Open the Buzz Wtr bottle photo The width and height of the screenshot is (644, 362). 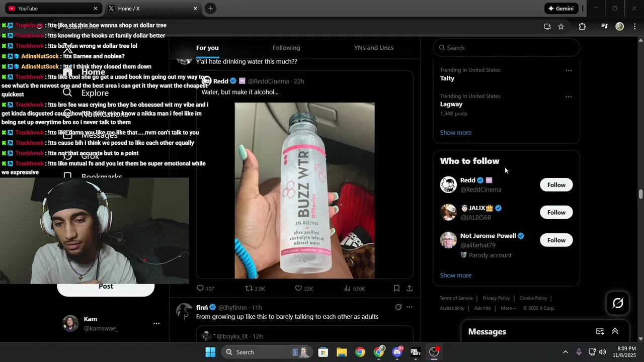click(x=304, y=191)
